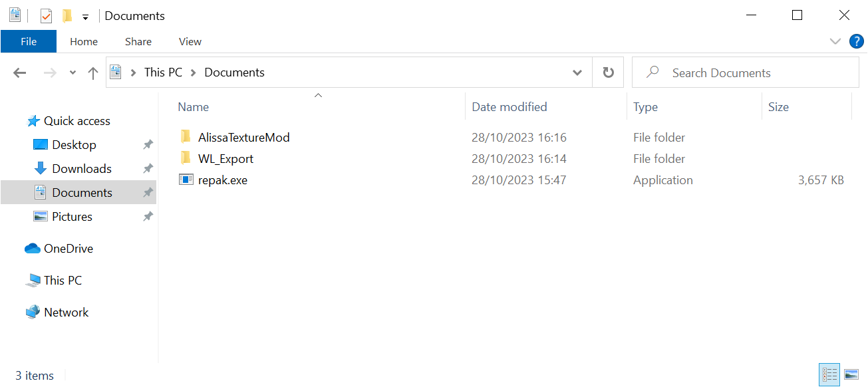This screenshot has width=868, height=387.
Task: Switch to large icons view button
Action: pos(851,375)
